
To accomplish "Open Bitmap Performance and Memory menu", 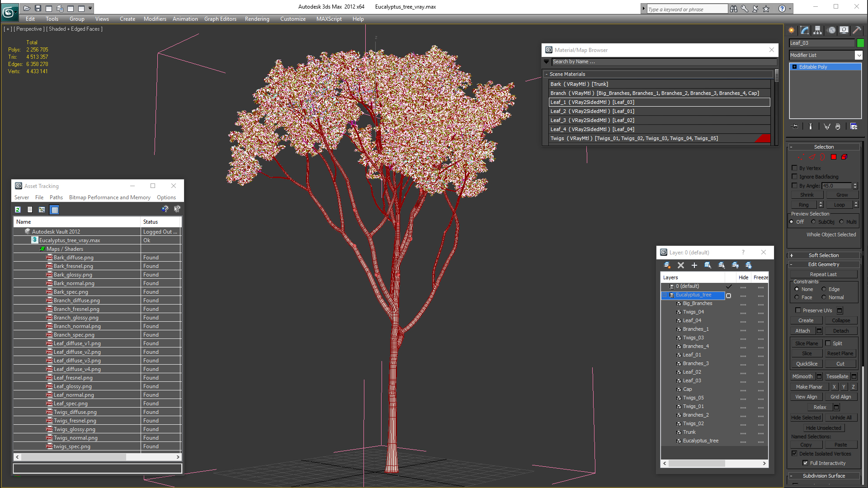I will click(109, 197).
